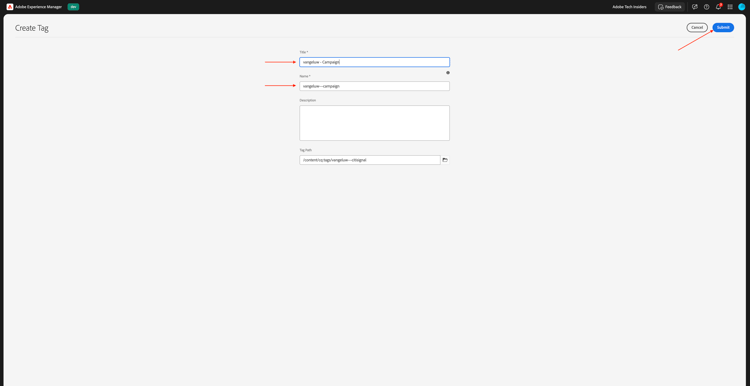Image resolution: width=750 pixels, height=386 pixels.
Task: Click the green dev environment badge
Action: 73,7
